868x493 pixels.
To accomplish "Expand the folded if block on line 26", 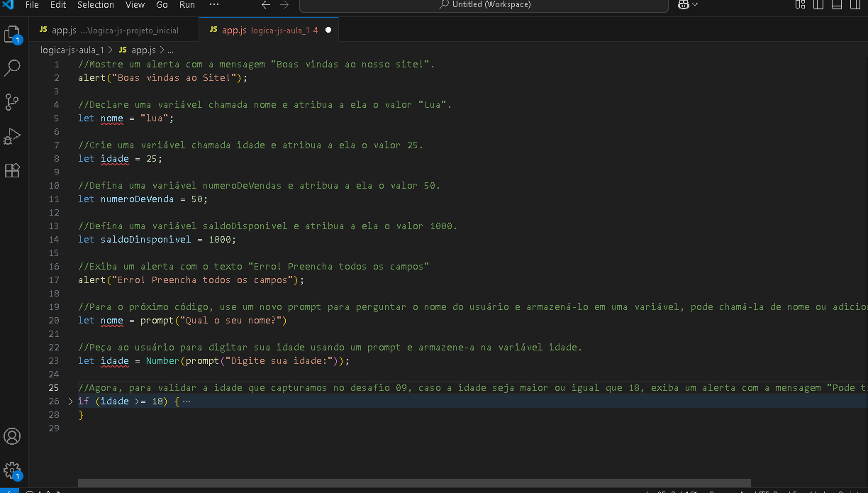I will tap(69, 401).
